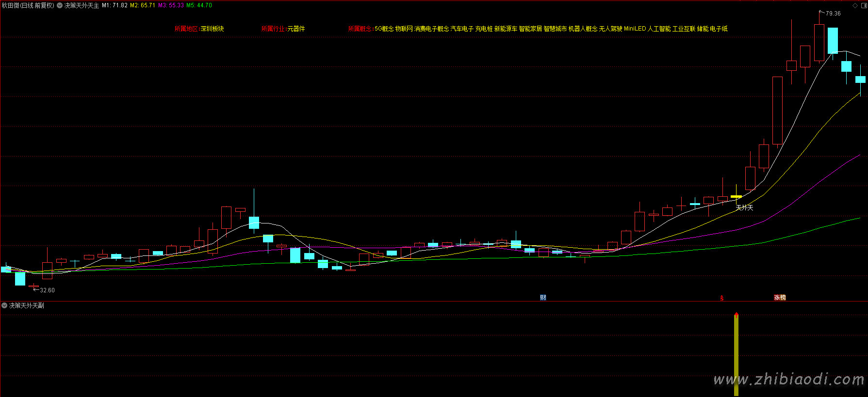Click the 储能 concept tag
Screen dimensions: 868x397
(703, 29)
